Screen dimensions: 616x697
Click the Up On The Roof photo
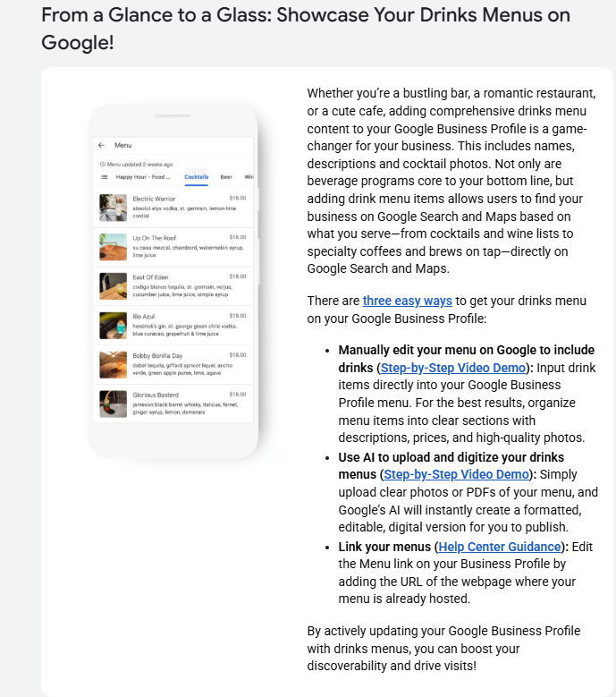pos(114,247)
